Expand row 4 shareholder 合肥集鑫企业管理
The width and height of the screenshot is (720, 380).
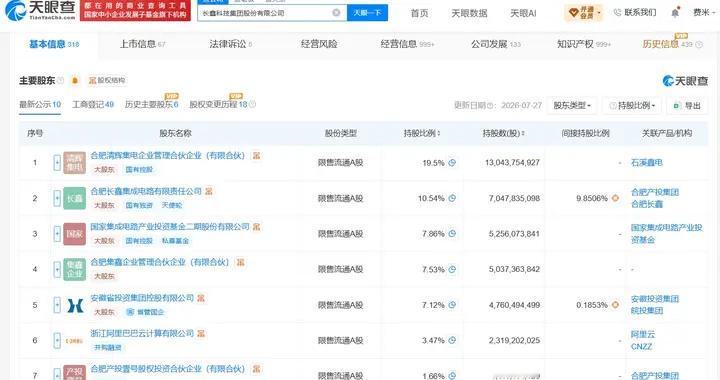tap(57, 269)
